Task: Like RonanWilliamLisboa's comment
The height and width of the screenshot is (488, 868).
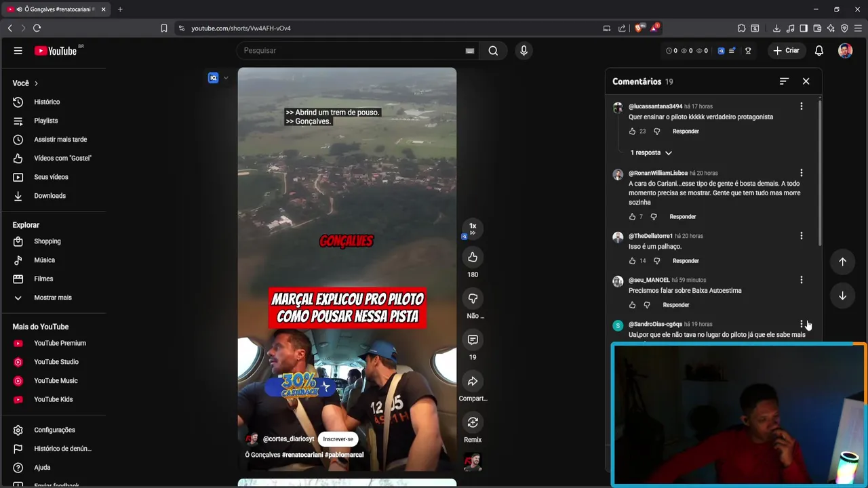Action: click(632, 217)
